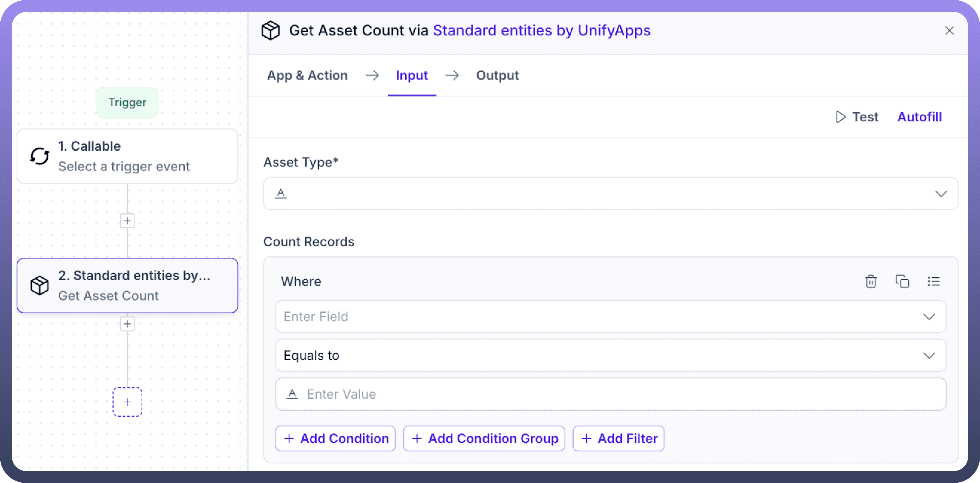Switch to the App & Action tab
This screenshot has width=980, height=483.
(307, 75)
